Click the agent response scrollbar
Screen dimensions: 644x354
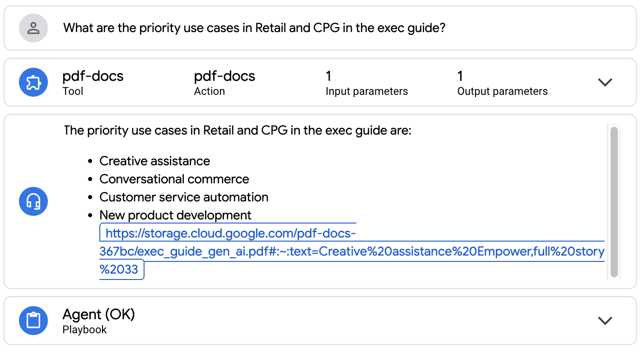coord(614,201)
